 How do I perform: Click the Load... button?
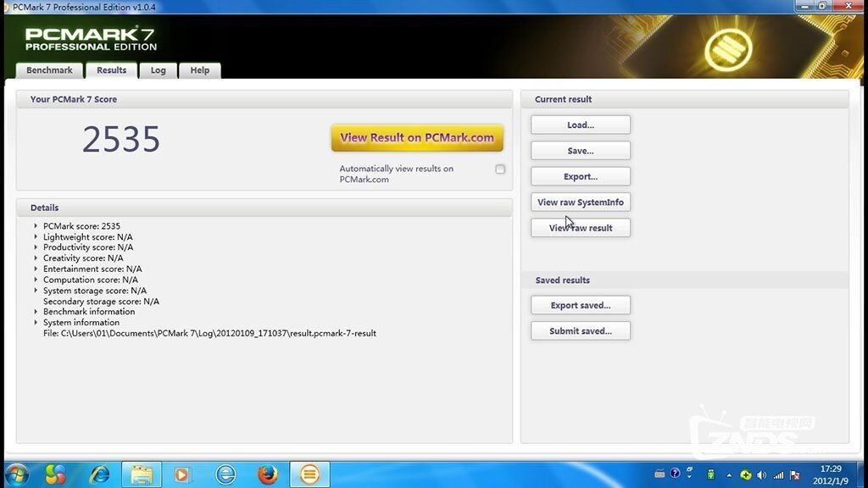[x=581, y=125]
